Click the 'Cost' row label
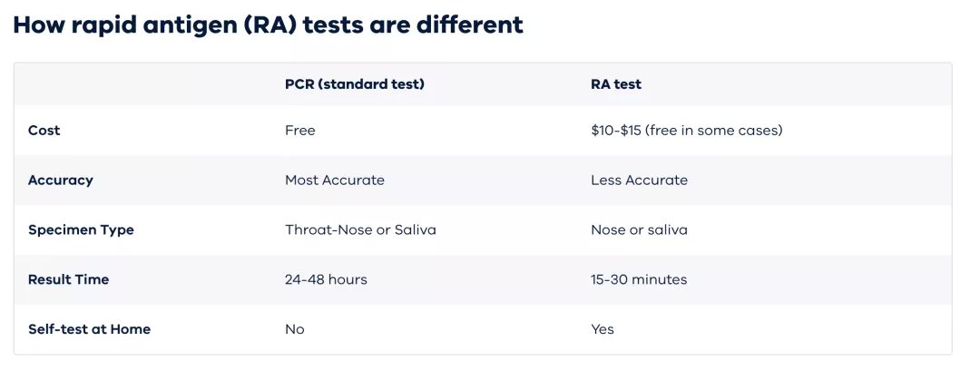The image size is (980, 380). pos(44,130)
